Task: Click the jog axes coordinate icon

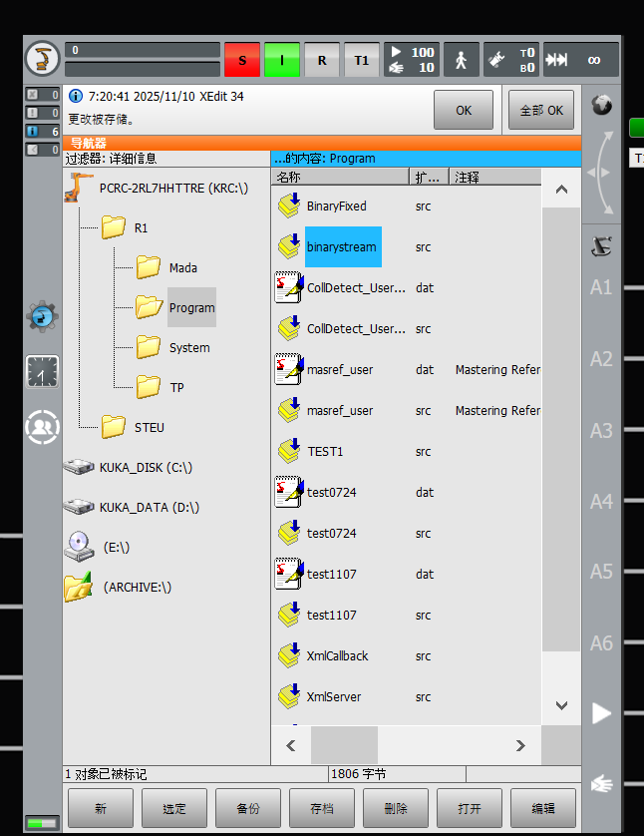Action: [601, 246]
